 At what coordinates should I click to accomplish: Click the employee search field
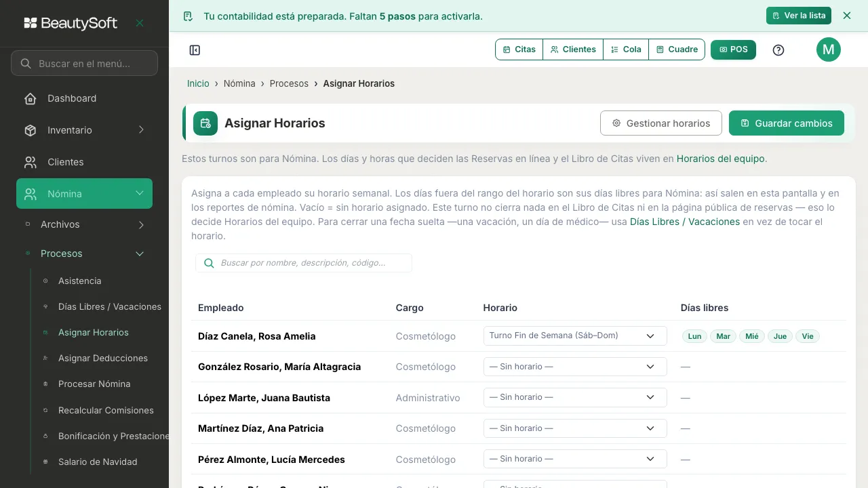click(x=304, y=263)
